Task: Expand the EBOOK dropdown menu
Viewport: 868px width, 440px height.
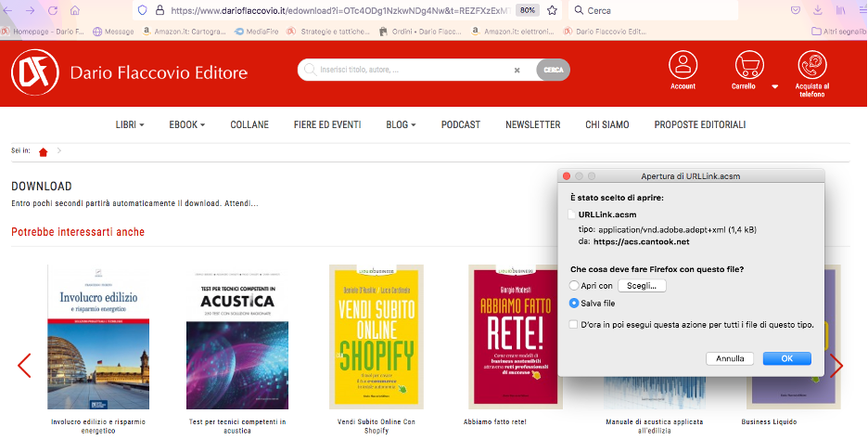Action: (186, 124)
